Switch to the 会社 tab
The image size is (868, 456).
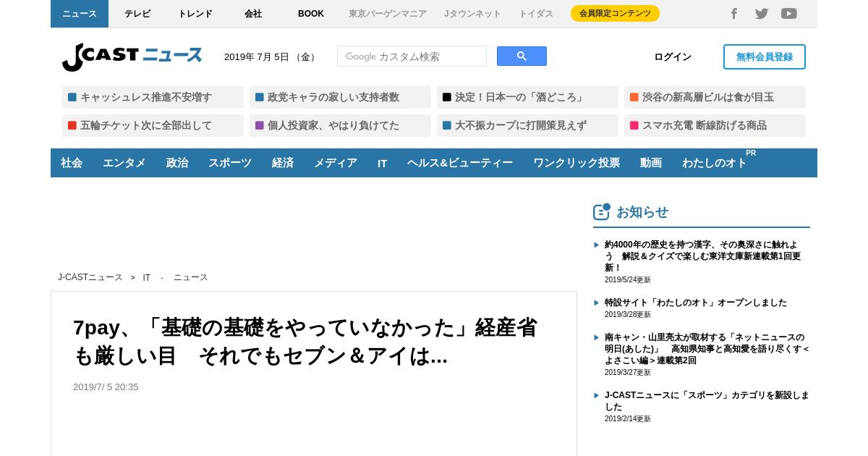(x=253, y=14)
